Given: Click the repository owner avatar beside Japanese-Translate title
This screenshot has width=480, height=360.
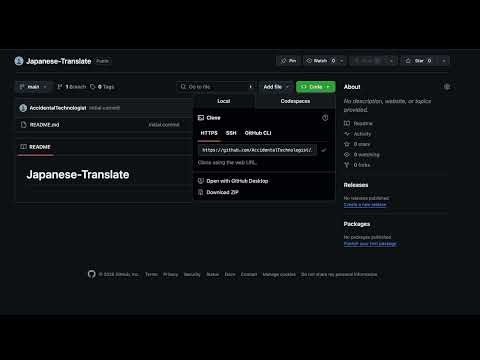Looking at the screenshot, I should (19, 61).
